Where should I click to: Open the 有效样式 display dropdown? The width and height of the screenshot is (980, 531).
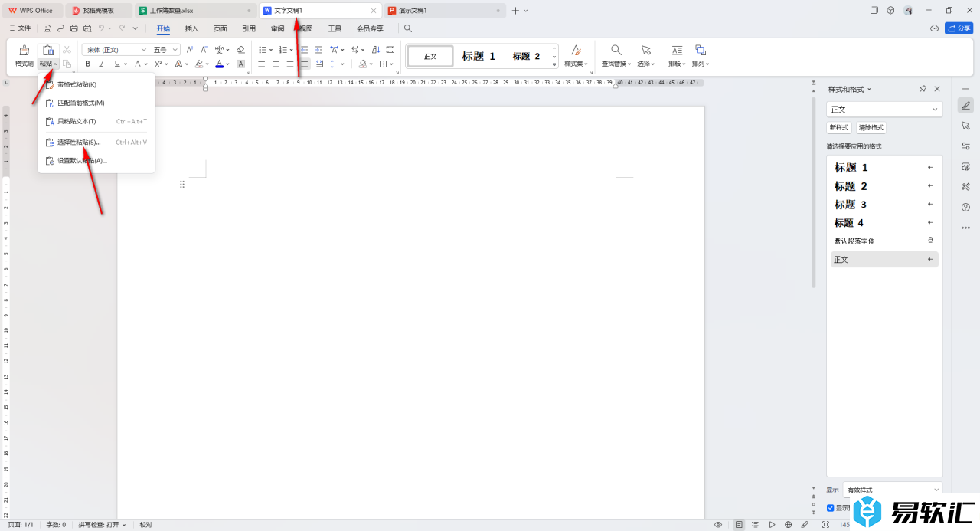coord(893,490)
